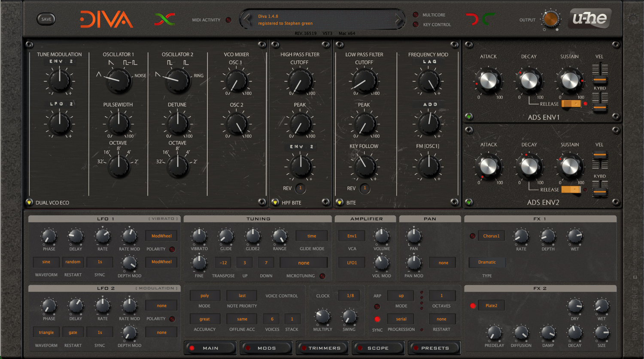Click the High Pass Filter Cutoff knob
This screenshot has width=644, height=359.
(x=300, y=81)
